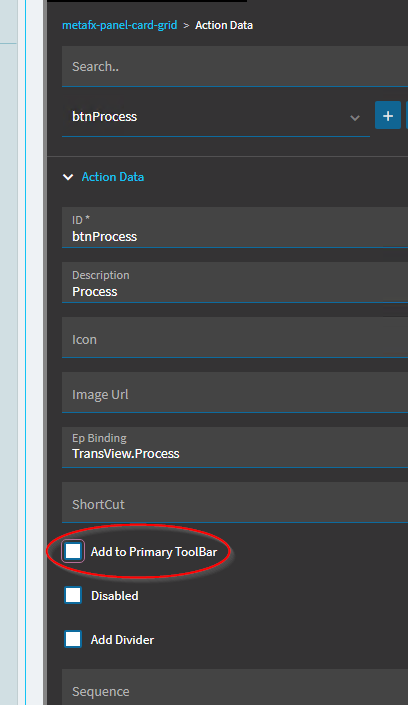
Task: Click the ShortCut input field
Action: click(235, 503)
